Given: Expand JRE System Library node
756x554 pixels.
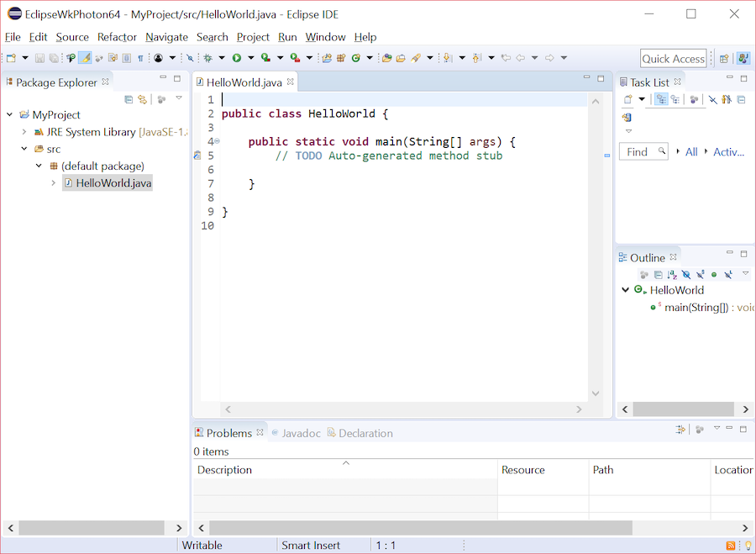Looking at the screenshot, I should click(24, 132).
